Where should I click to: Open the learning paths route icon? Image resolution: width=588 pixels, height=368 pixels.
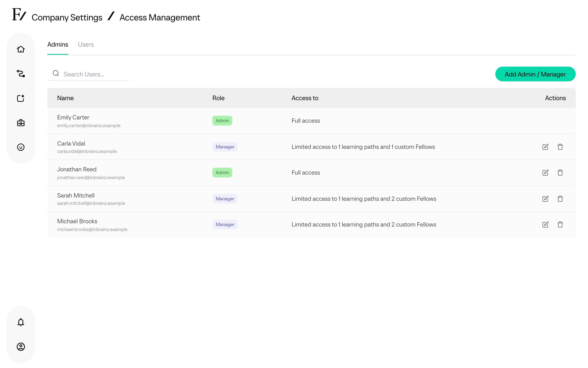(x=21, y=74)
